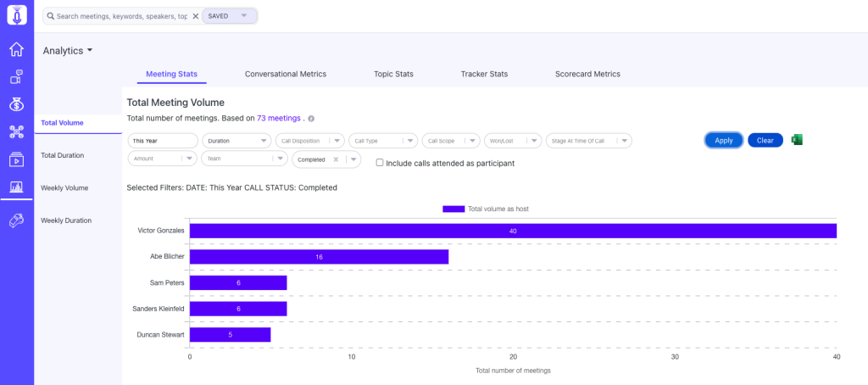Click the Sam Peters axis label
868x385 pixels.
click(x=168, y=283)
